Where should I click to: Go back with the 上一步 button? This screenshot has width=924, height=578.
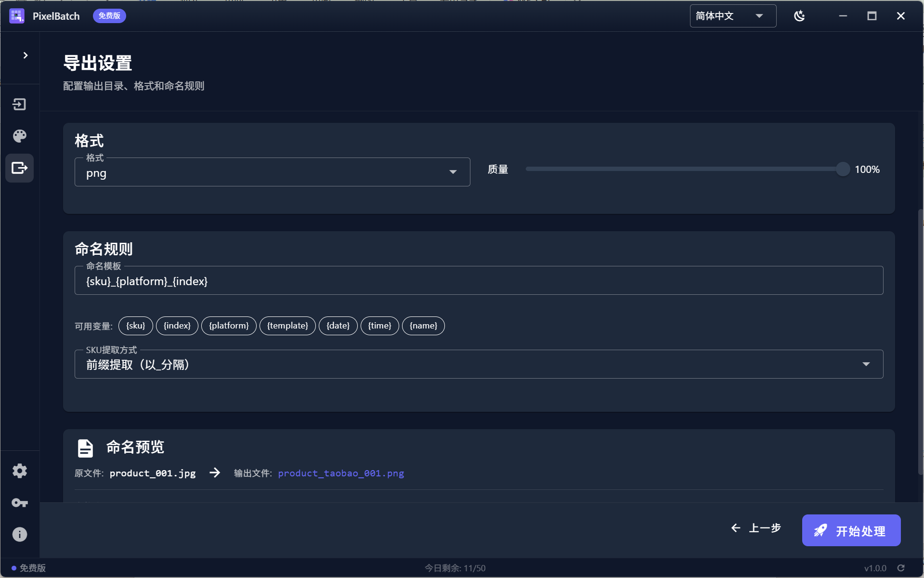(756, 528)
